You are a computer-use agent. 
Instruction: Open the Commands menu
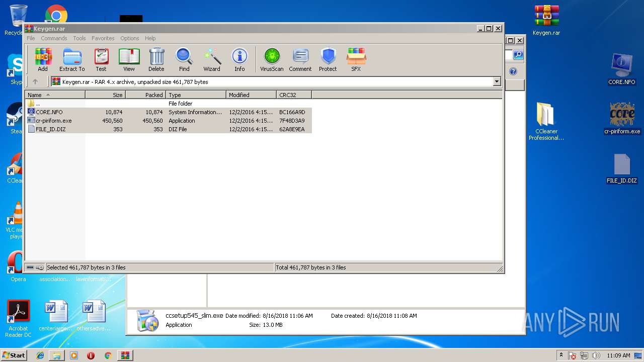click(x=54, y=38)
